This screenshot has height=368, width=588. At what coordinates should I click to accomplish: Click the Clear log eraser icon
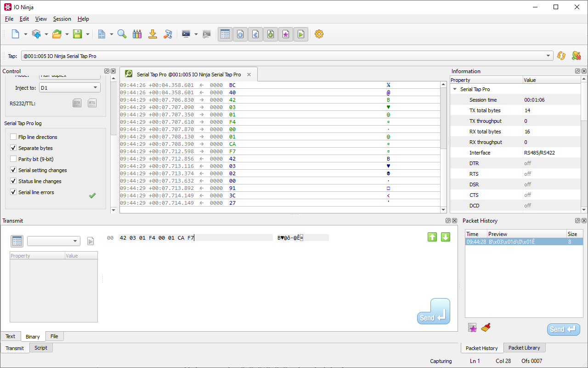[x=168, y=34]
